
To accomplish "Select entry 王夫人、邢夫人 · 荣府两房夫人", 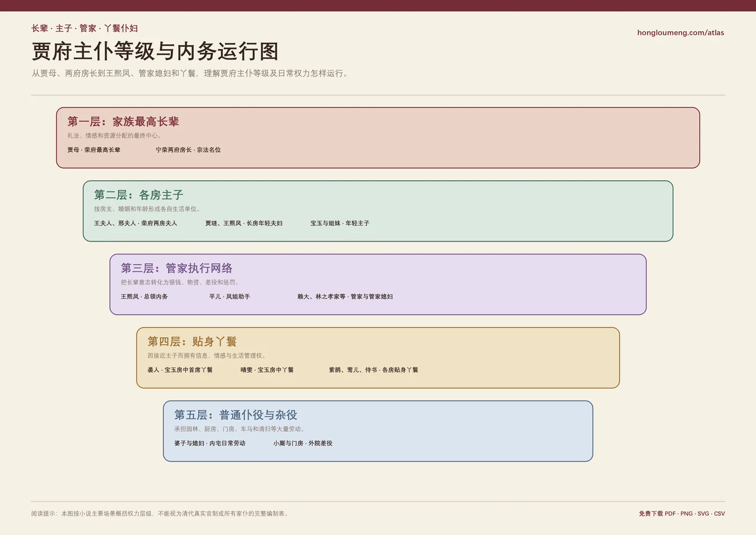I will tap(136, 223).
